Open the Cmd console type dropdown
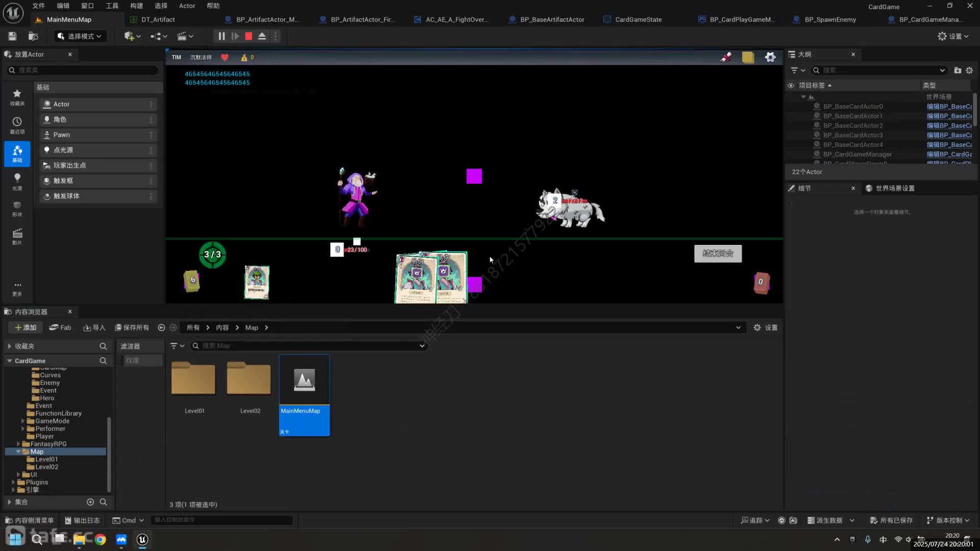Viewport: 980px width, 551px height. click(x=128, y=520)
